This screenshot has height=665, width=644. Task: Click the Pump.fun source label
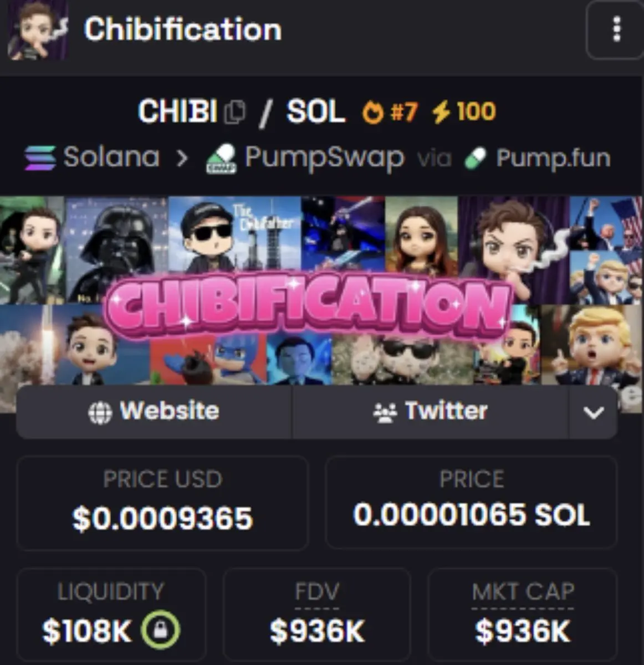pos(553,158)
